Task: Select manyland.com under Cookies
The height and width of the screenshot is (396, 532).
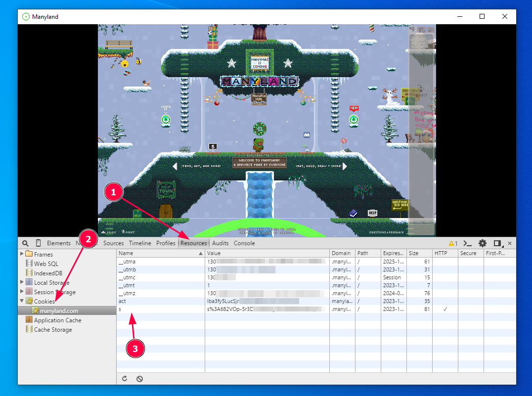Action: pos(59,311)
